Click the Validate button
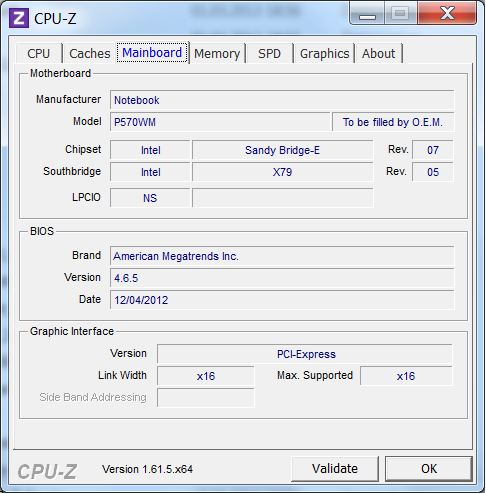Viewport: 486px width, 494px height. click(335, 469)
